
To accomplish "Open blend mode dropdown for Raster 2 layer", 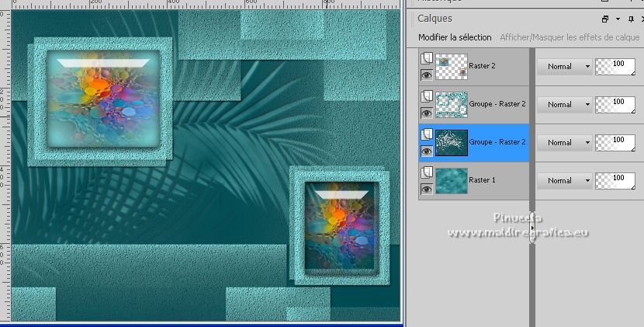I will pyautogui.click(x=565, y=66).
